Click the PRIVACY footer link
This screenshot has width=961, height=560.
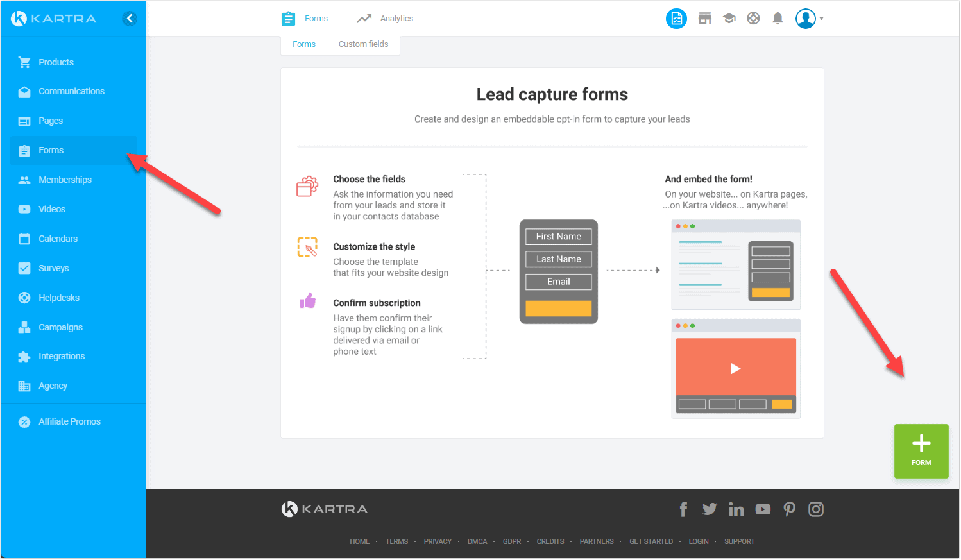pyautogui.click(x=438, y=542)
